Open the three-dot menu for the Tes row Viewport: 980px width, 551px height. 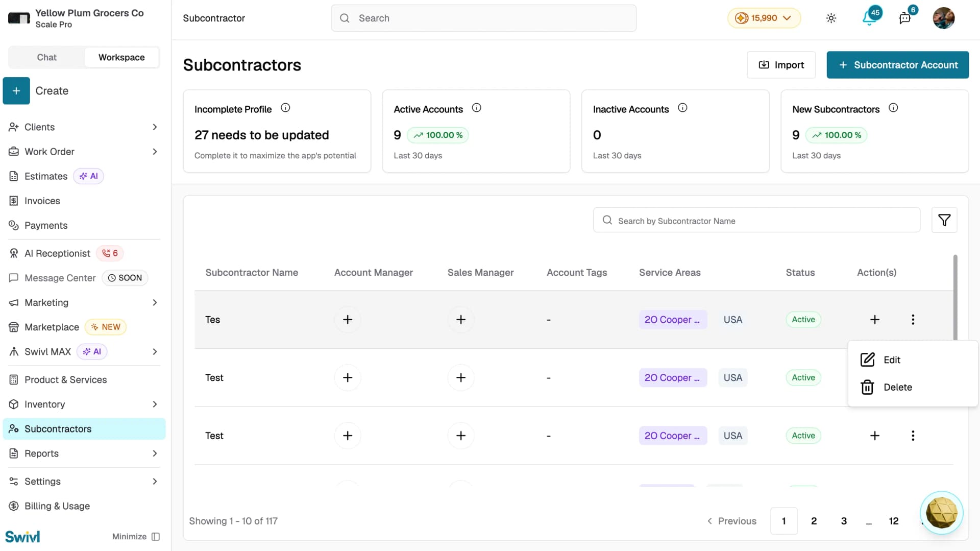913,320
